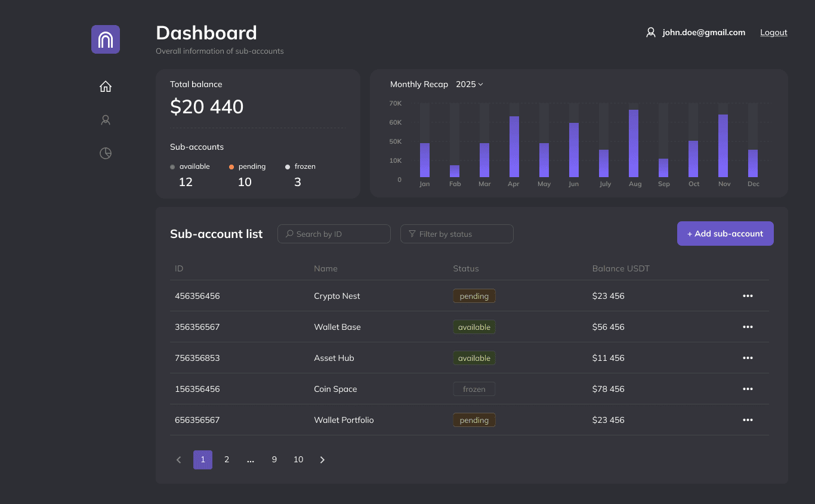The image size is (815, 504).
Task: Click ID 356356567
Action: 197,327
